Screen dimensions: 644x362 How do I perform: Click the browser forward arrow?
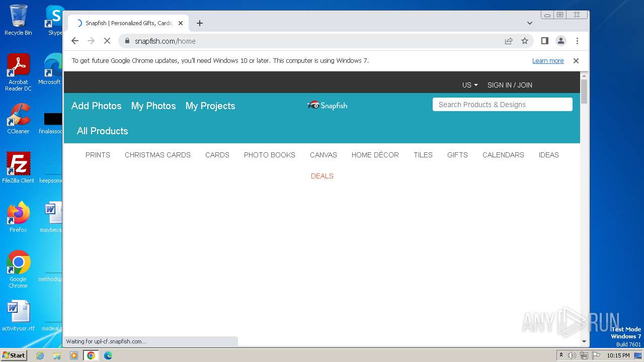pos(91,41)
